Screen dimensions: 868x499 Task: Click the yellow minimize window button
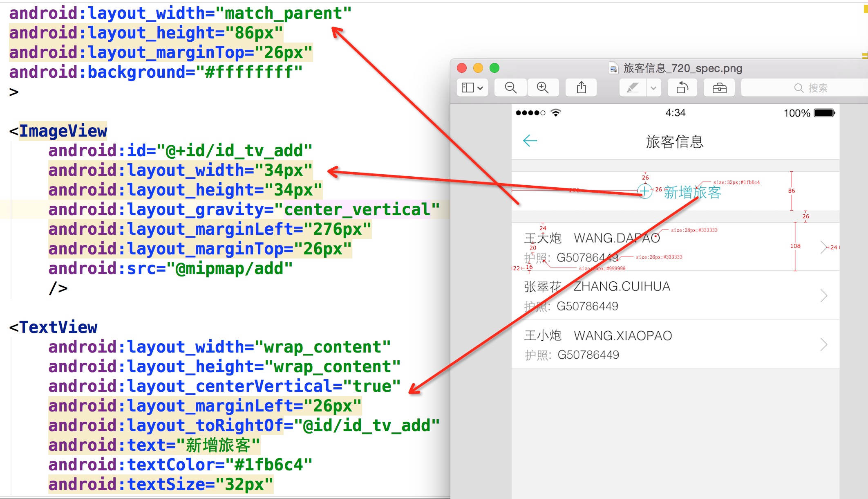(x=478, y=68)
